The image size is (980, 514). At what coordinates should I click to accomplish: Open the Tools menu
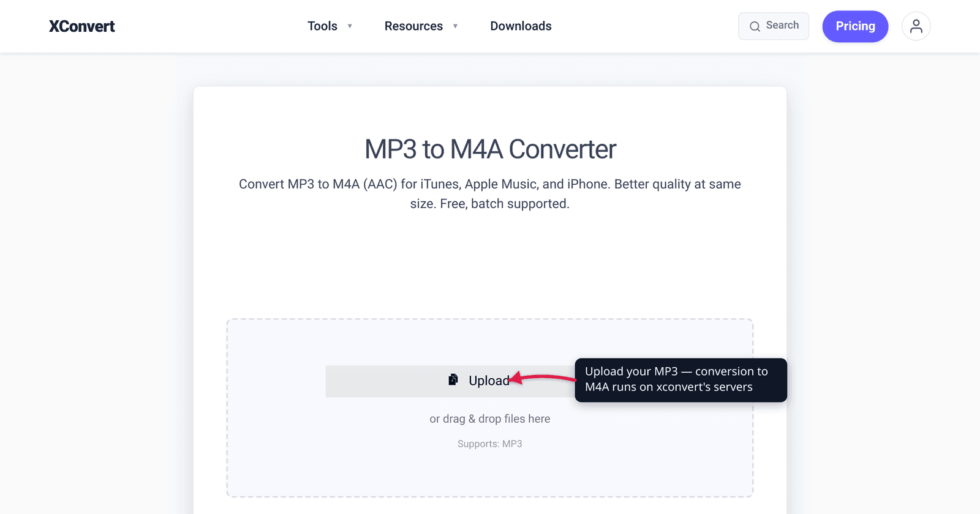click(x=322, y=26)
